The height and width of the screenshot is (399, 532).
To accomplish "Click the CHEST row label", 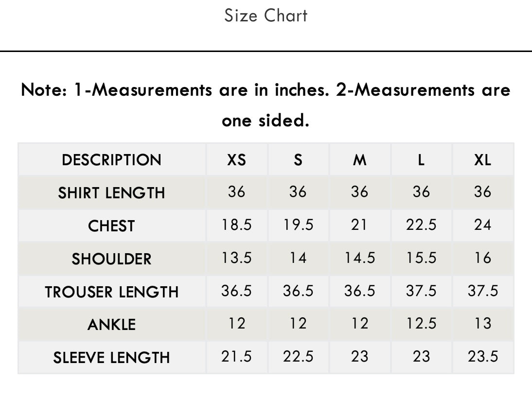I will 112,226.
